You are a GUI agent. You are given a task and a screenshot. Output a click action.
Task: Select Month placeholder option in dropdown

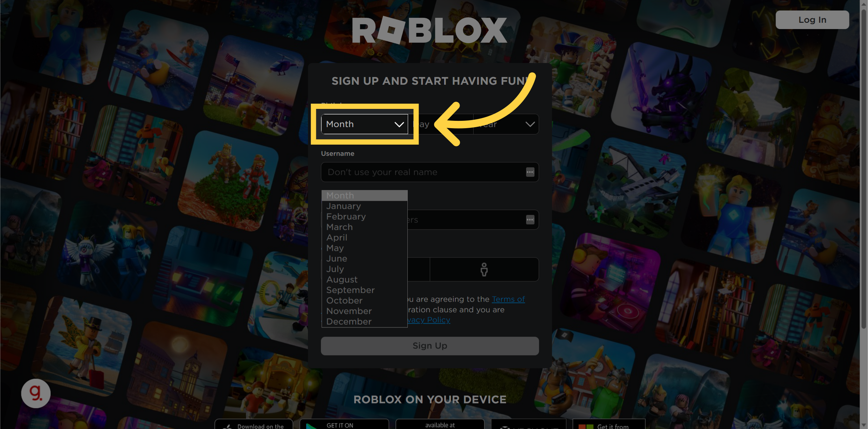pyautogui.click(x=364, y=195)
